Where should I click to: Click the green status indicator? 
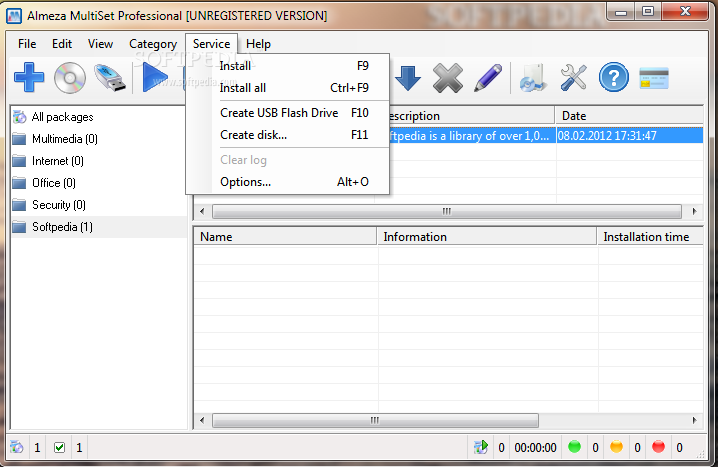[x=574, y=446]
